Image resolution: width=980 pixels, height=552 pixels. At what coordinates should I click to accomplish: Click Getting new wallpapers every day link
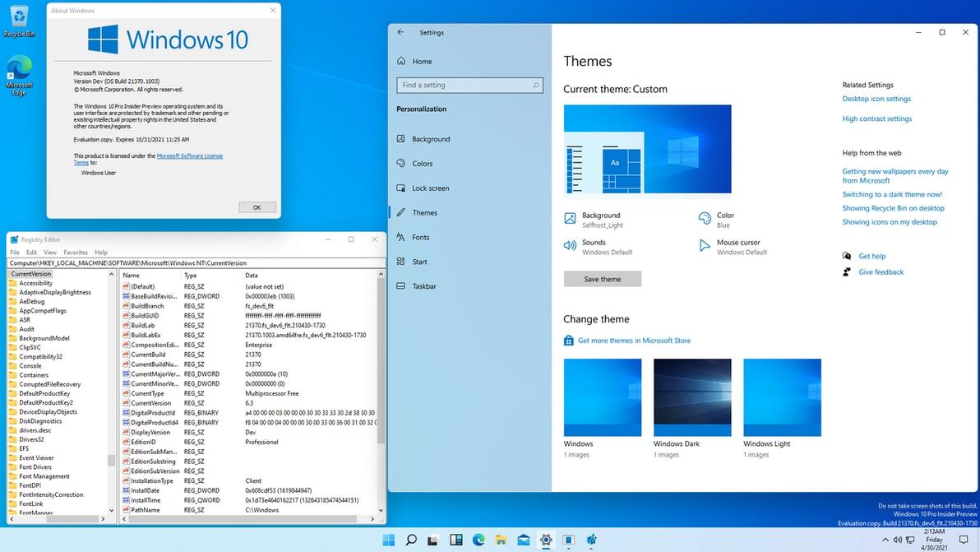895,176
